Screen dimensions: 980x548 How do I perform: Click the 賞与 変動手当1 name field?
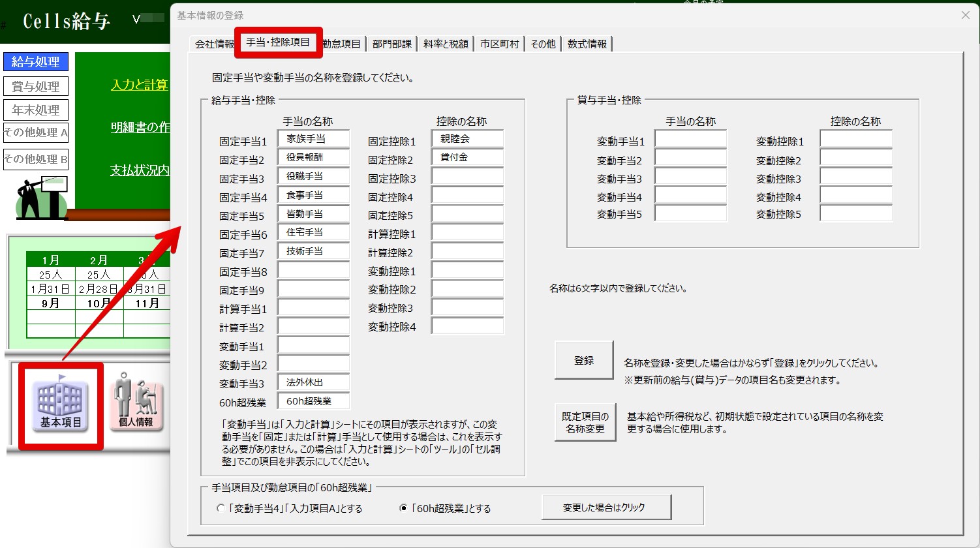(x=691, y=140)
